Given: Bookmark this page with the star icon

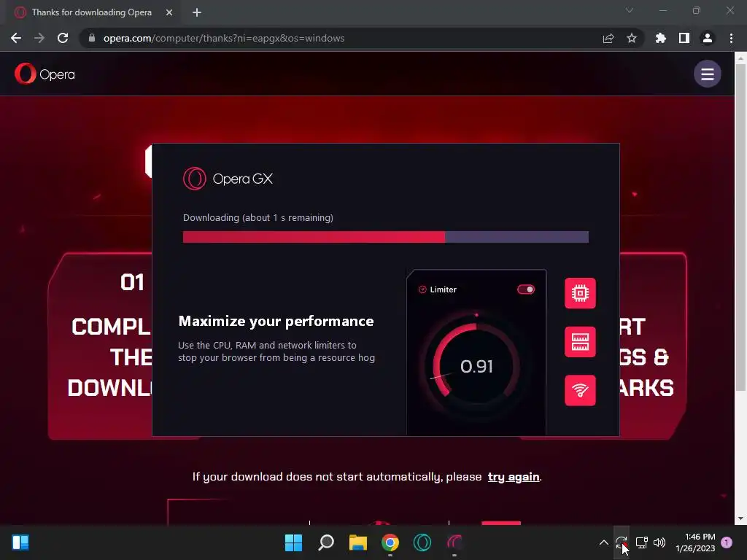Looking at the screenshot, I should [x=632, y=38].
